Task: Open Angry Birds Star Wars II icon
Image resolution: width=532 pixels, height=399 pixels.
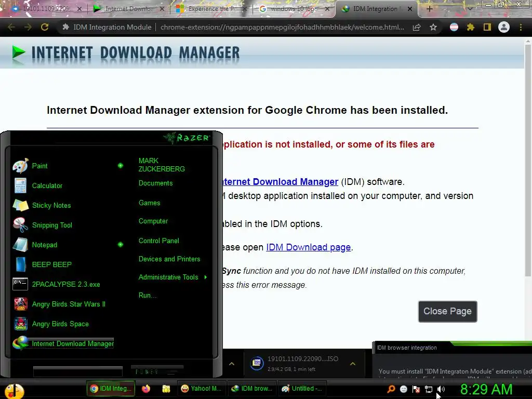Action: (20, 303)
